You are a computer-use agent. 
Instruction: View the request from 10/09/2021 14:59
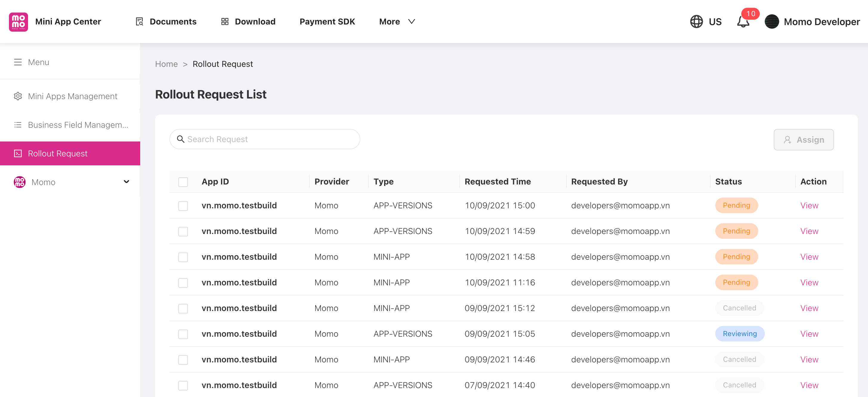[809, 231]
